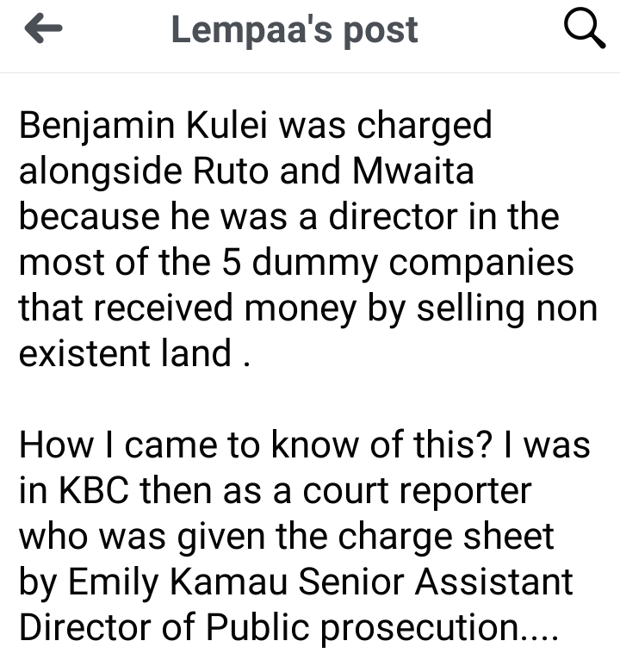Tap the phrase "charge sheet"
This screenshot has height=672, width=620.
[446, 537]
